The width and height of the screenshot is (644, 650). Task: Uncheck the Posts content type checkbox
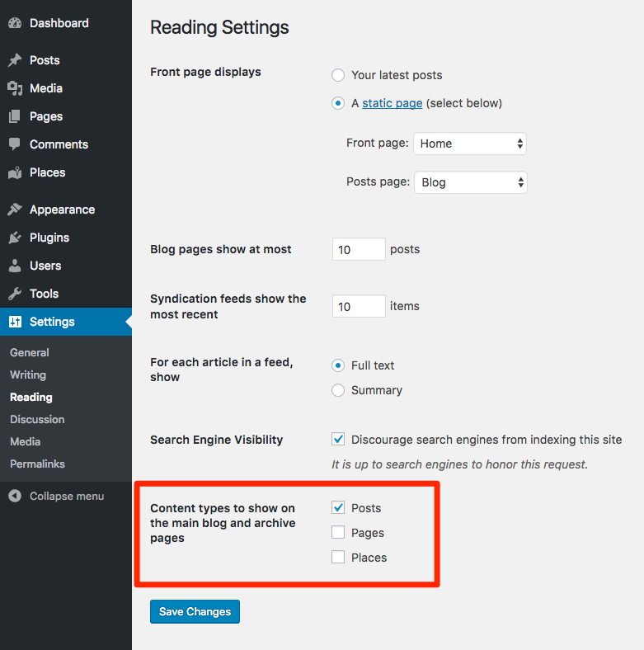(338, 507)
